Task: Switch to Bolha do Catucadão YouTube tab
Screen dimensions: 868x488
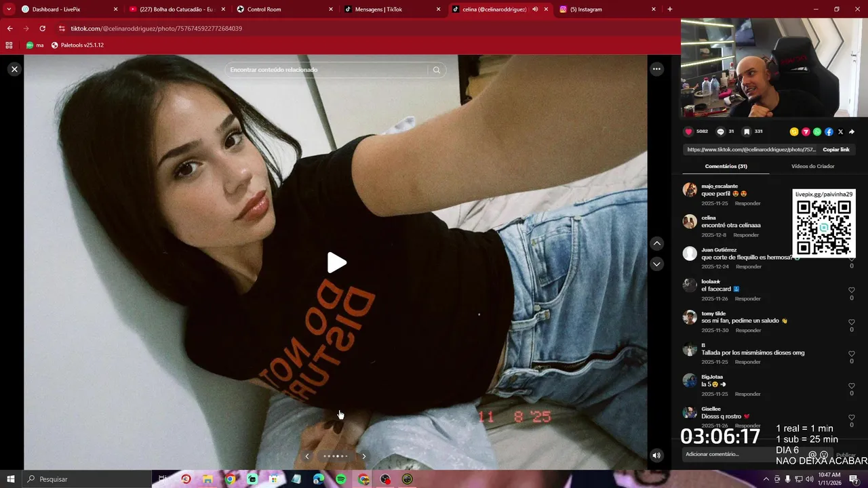Action: 177,9
